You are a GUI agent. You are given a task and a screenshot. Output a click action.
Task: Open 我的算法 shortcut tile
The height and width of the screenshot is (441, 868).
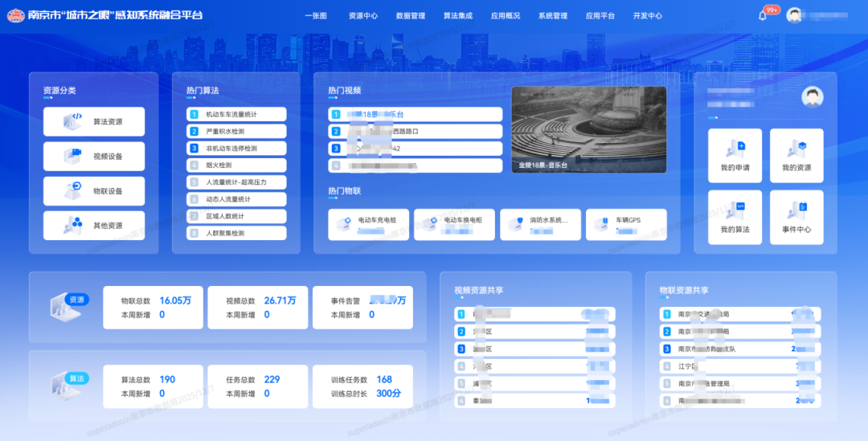pos(735,217)
